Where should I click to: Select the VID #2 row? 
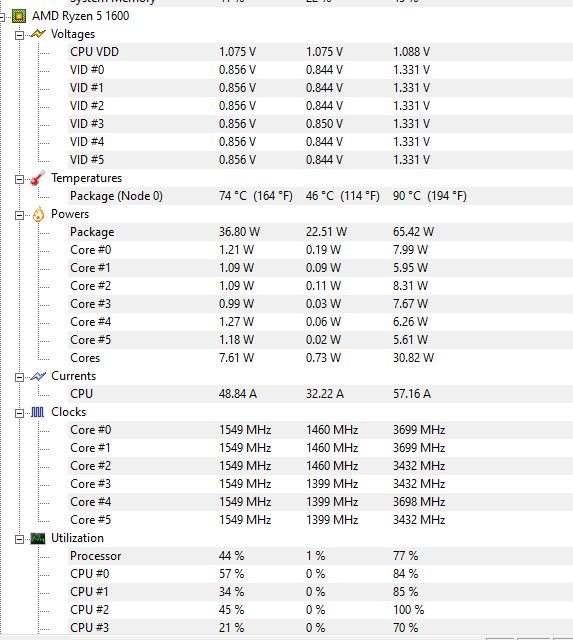coord(320,106)
